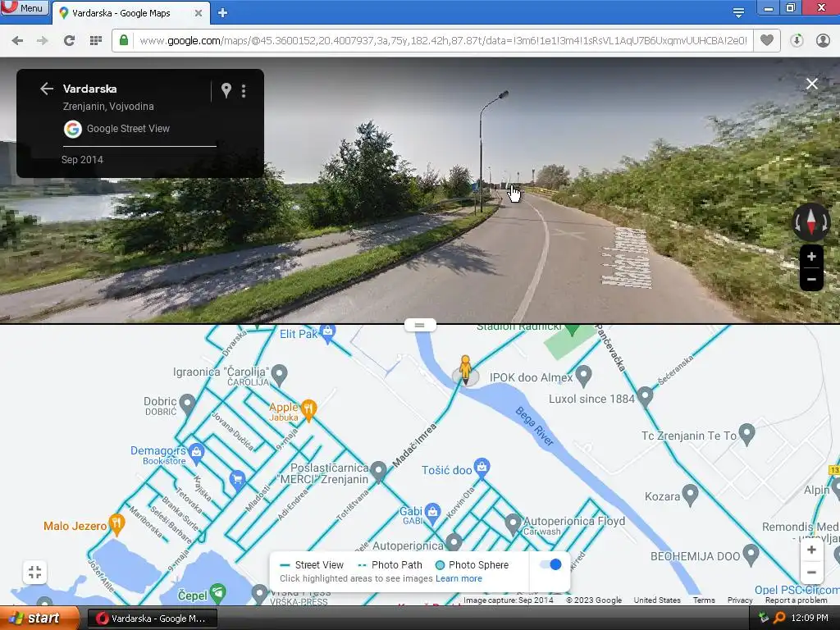Select Tc Zrenjanin Te To pin
Image resolution: width=840 pixels, height=630 pixels.
tap(746, 434)
